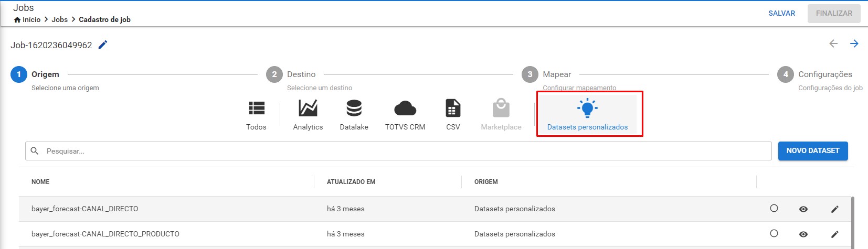Select radio button for bayer_forecast-CANAL_DIRECTO
The height and width of the screenshot is (249, 868).
774,208
